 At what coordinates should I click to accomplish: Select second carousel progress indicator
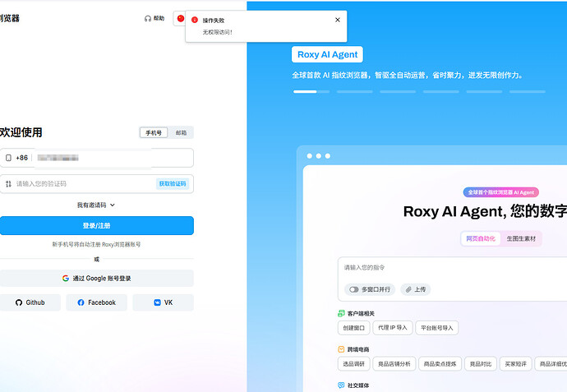355,92
